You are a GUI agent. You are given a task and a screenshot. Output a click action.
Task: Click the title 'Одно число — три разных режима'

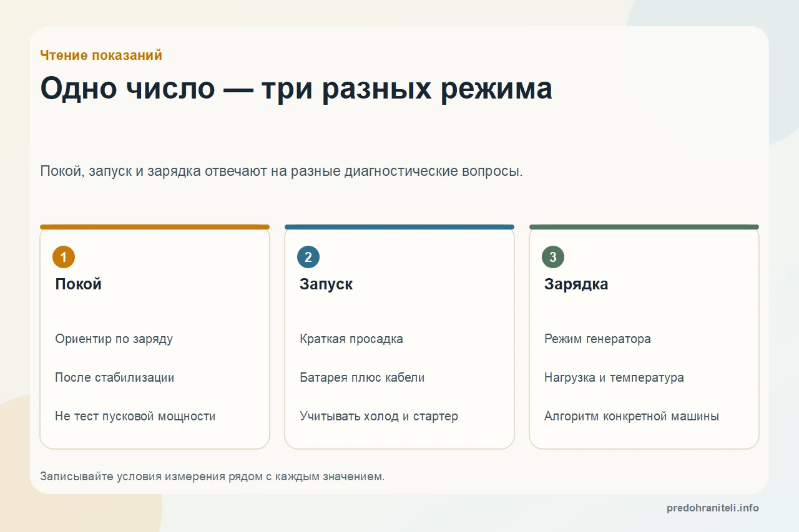tap(296, 88)
